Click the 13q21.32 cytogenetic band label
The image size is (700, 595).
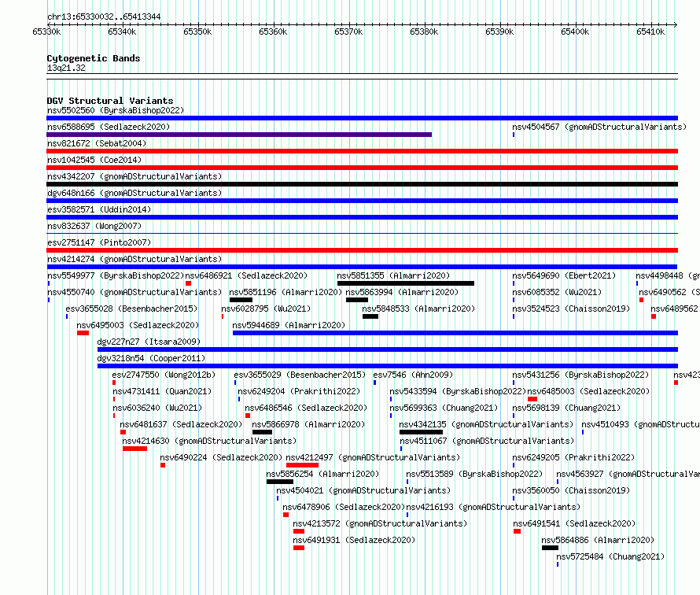[x=66, y=68]
